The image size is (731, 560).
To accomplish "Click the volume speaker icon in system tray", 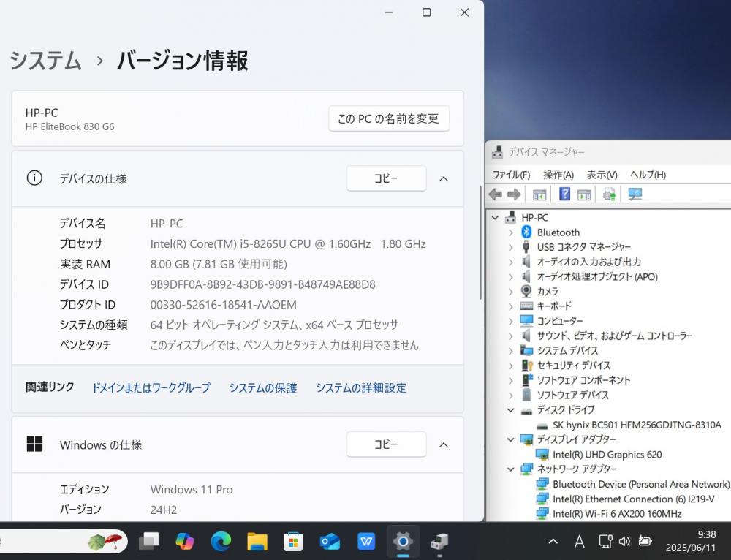I will pos(625,541).
